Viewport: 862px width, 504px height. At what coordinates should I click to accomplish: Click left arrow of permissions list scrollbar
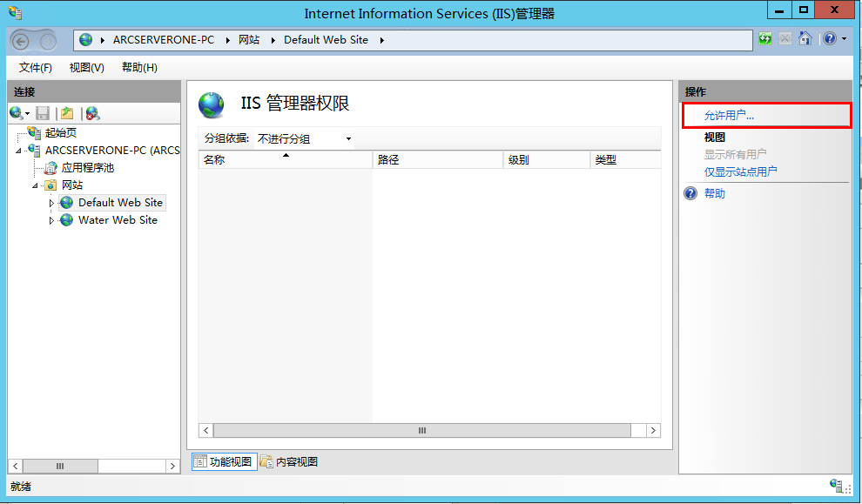pos(206,430)
